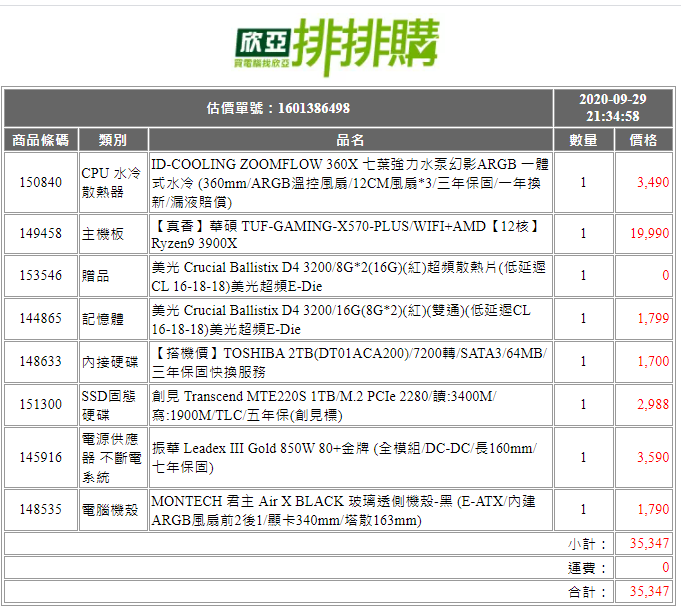Viewport: 681px width, 609px height.
Task: Click the 品名 column header
Action: 350,140
